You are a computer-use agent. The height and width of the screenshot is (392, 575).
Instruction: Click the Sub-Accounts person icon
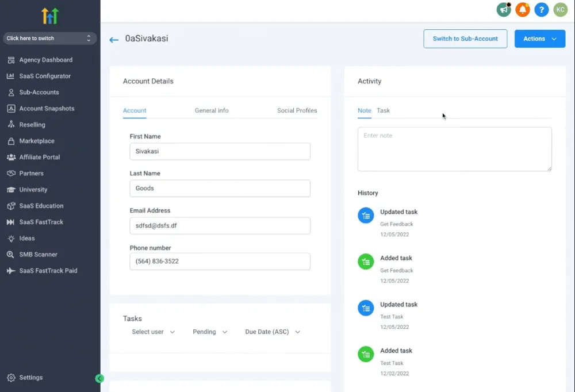(11, 93)
